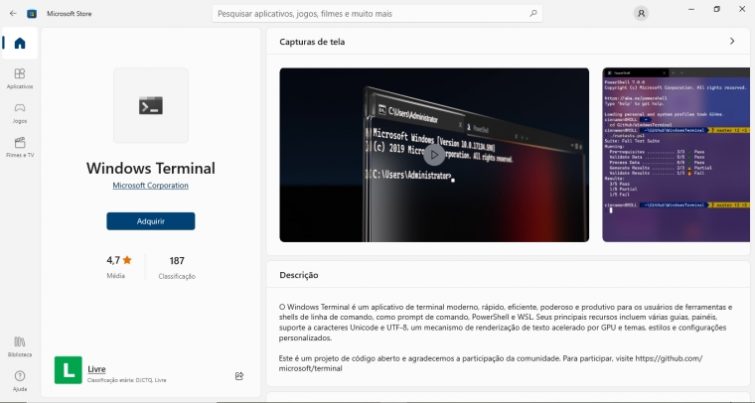Click the 4,7 star average rating
Screen dimensions: 755x403
(118, 266)
